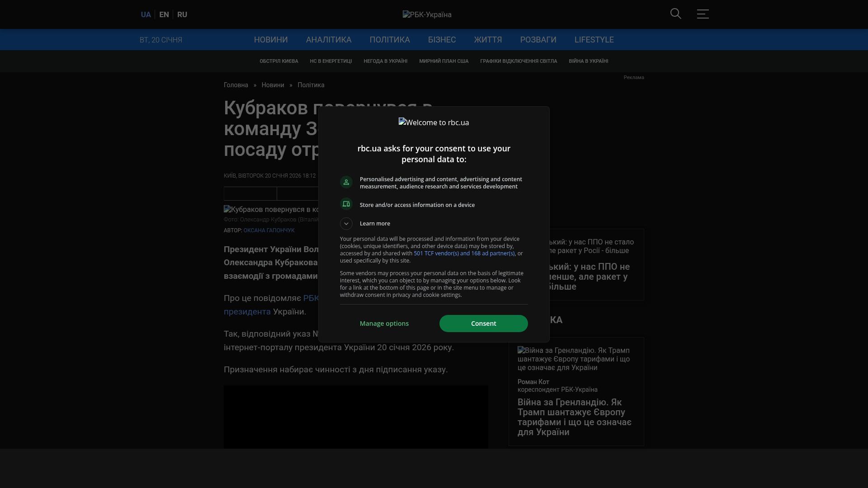Open the search magnifier icon
This screenshot has height=488, width=868.
point(675,14)
